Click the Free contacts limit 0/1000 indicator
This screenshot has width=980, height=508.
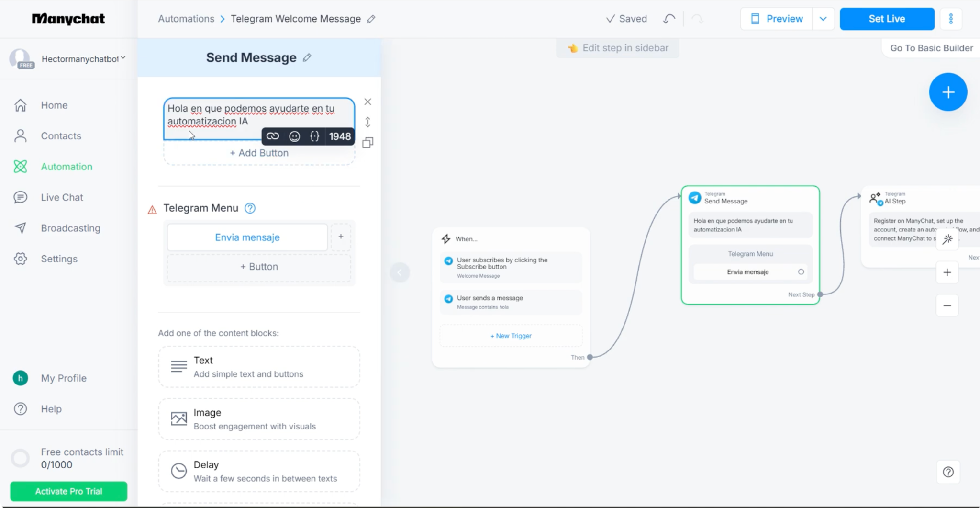[x=67, y=458]
